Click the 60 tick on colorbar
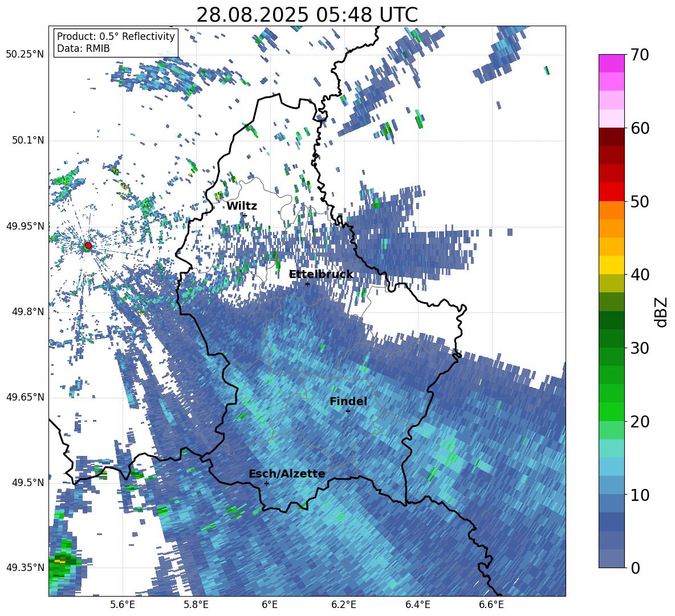Screen dimensions: 675x616 pos(640,128)
